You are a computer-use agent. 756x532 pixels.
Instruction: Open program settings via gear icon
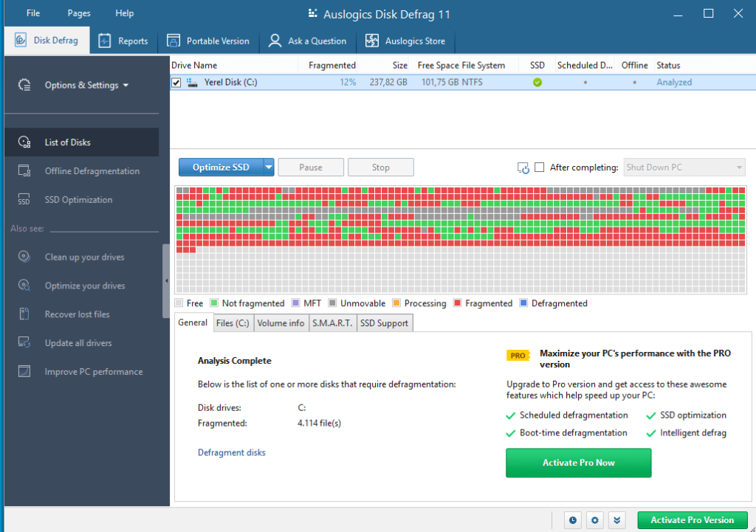595,519
